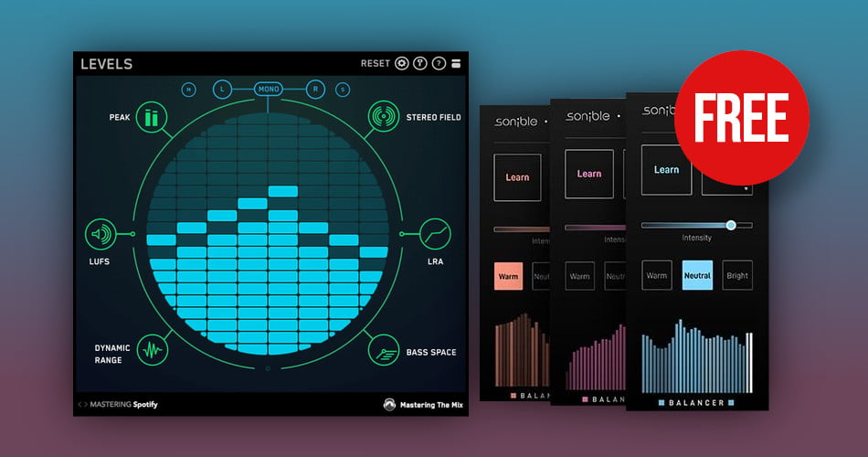Select Neutral mode in the blue Balancer
Image resolution: width=868 pixels, height=457 pixels.
[697, 275]
